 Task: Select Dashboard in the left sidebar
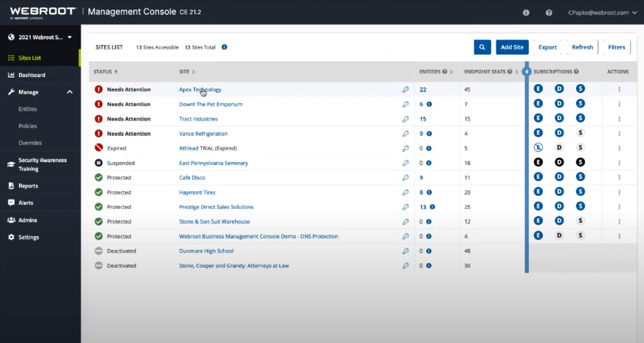[32, 75]
